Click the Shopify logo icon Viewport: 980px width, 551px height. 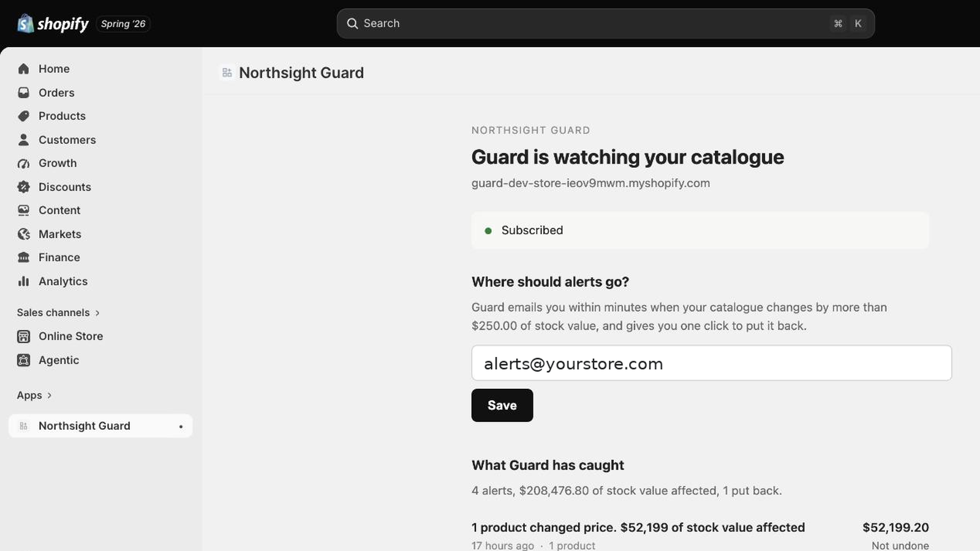(x=25, y=23)
